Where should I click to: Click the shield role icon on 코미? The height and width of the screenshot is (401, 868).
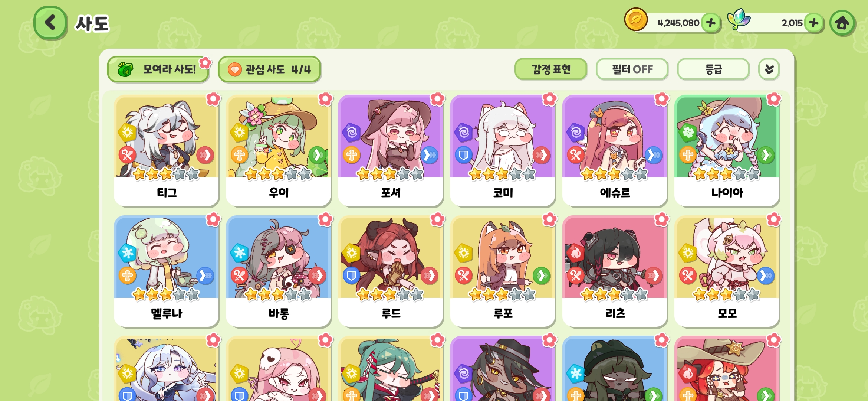coord(464,155)
